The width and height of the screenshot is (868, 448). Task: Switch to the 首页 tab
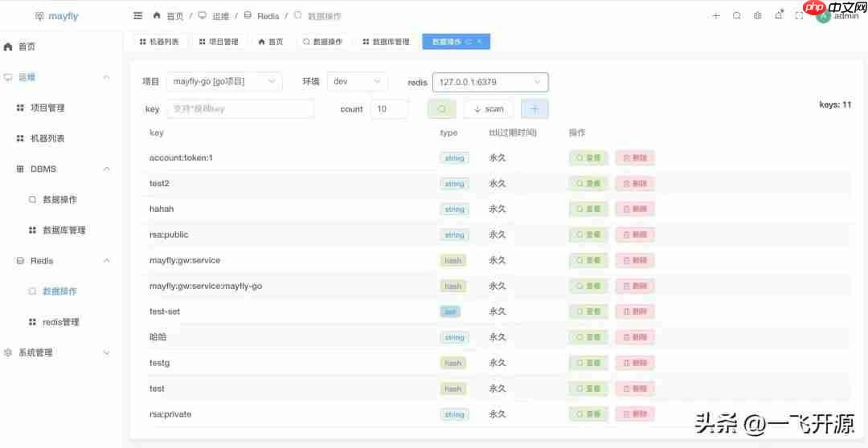click(271, 42)
